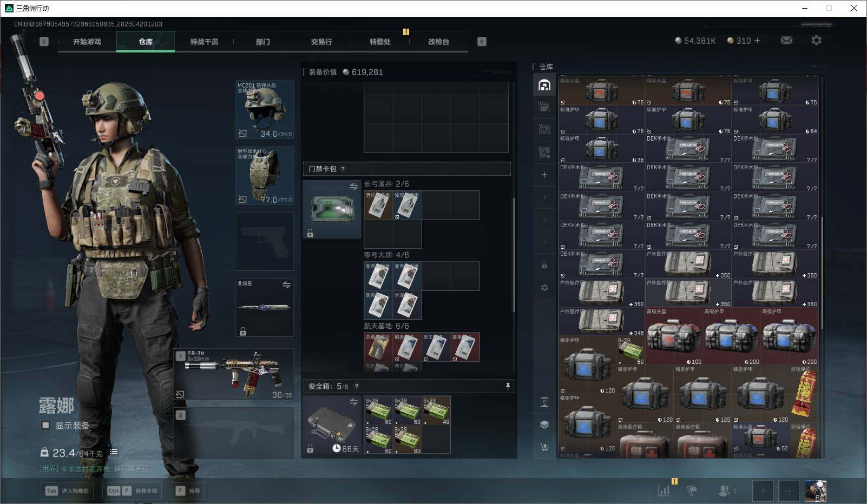867x504 pixels.
Task: Open the small gear in the 仓库 sidebar
Action: pyautogui.click(x=544, y=288)
